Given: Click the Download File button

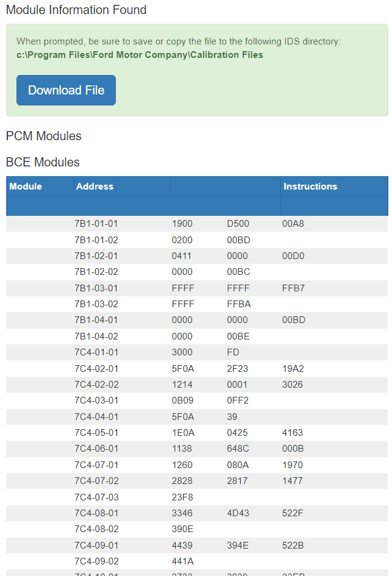Looking at the screenshot, I should pyautogui.click(x=66, y=90).
